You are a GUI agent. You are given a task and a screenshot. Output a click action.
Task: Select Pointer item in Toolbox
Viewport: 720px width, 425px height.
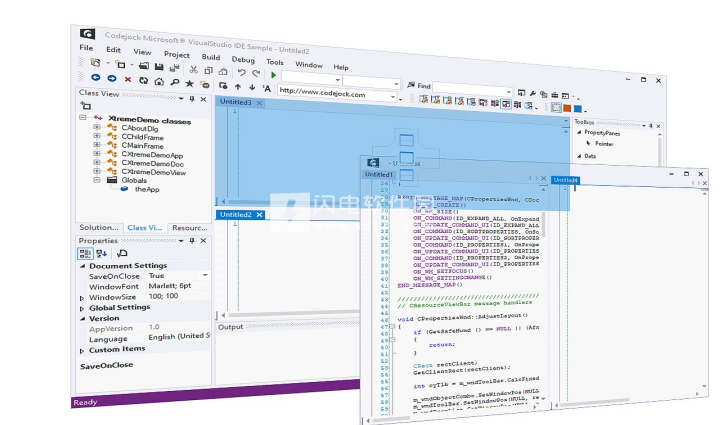(x=604, y=144)
